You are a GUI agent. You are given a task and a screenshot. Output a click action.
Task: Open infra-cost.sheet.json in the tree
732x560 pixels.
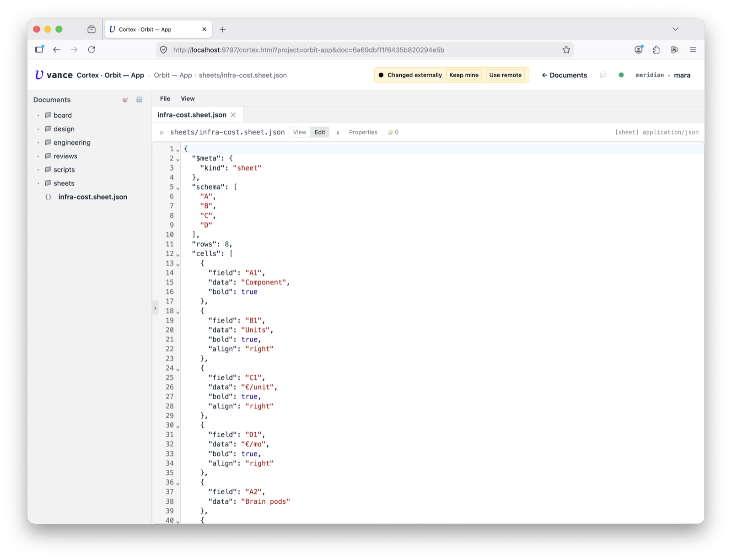(93, 197)
